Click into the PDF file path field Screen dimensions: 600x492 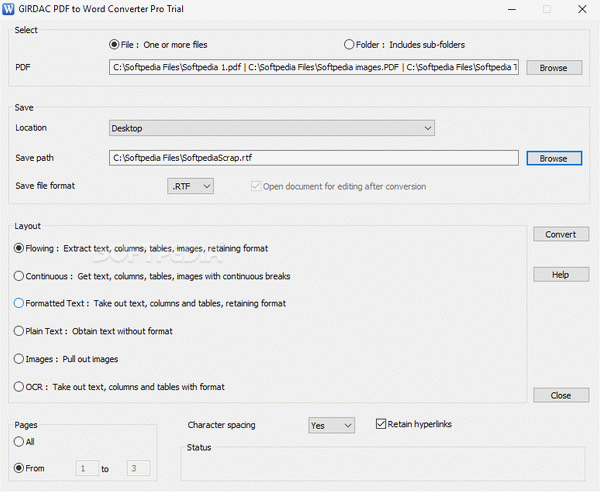coord(314,67)
